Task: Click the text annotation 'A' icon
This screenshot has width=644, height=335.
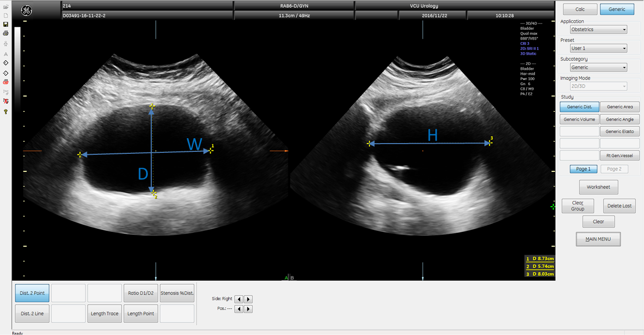Action: (5, 54)
